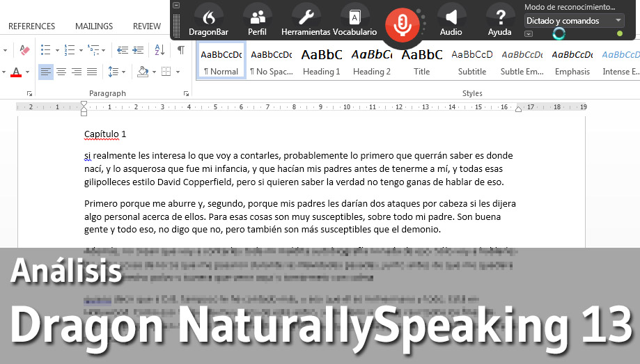640x364 pixels.
Task: Open the Paragraph settings dialog launcher
Action: 186,94
